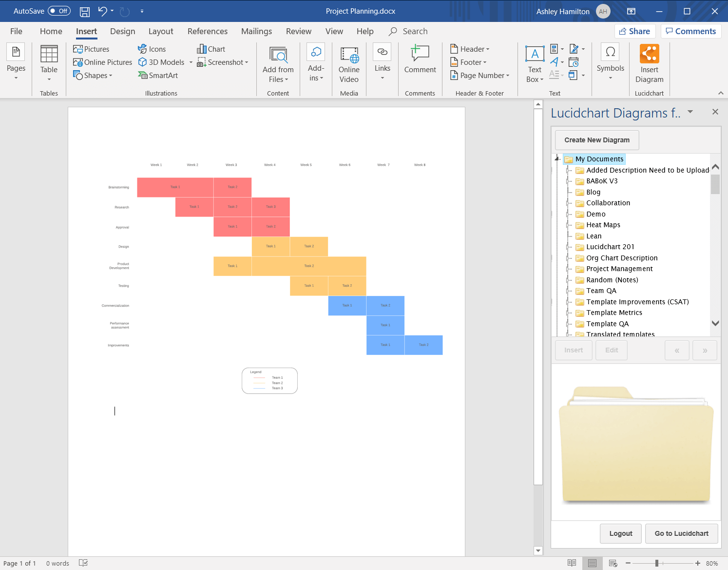The height and width of the screenshot is (570, 728).
Task: Click the Create New Diagram button
Action: (x=596, y=140)
